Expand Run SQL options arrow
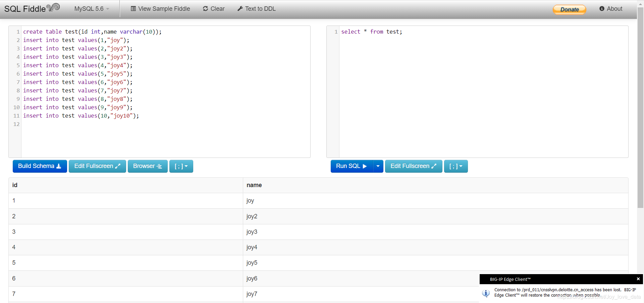 (x=378, y=166)
